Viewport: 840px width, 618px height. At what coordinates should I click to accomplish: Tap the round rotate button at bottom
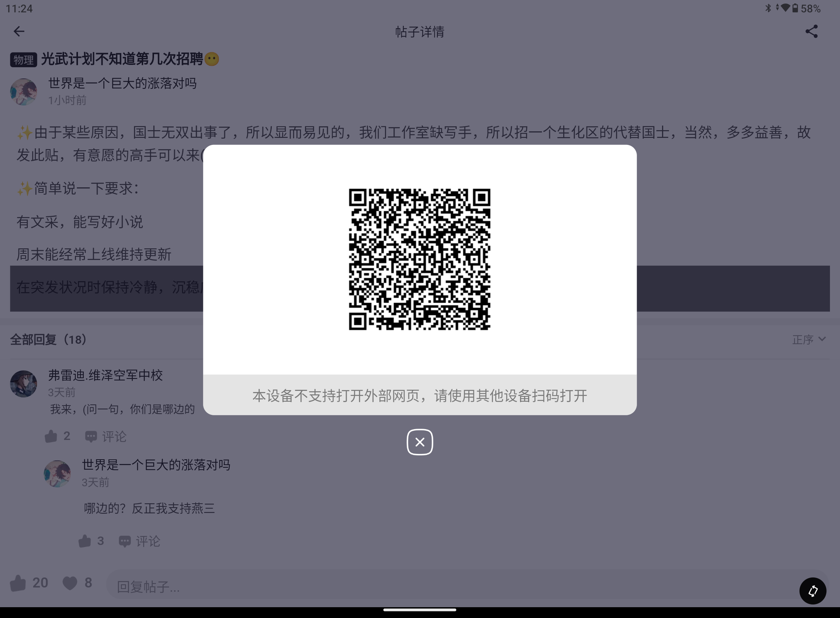(x=813, y=591)
